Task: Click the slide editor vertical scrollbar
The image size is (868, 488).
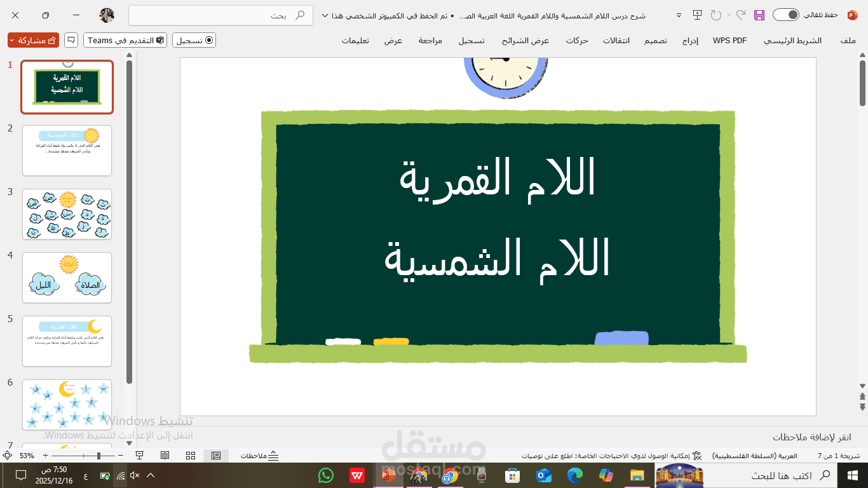Action: click(x=862, y=83)
